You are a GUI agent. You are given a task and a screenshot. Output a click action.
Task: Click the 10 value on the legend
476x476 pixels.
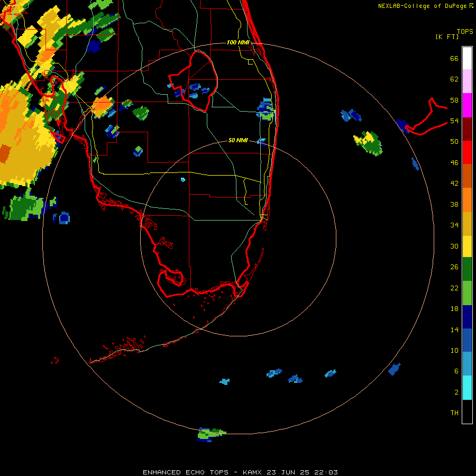(454, 350)
